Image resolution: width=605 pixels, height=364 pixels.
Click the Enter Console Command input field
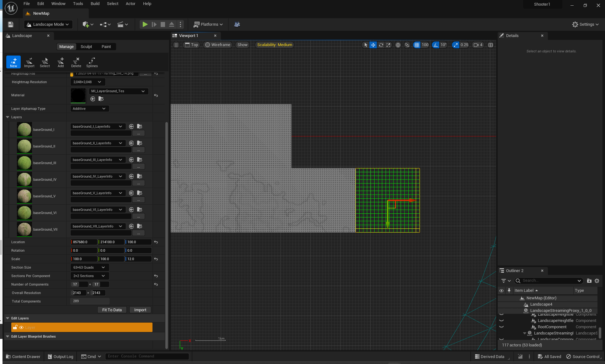147,356
